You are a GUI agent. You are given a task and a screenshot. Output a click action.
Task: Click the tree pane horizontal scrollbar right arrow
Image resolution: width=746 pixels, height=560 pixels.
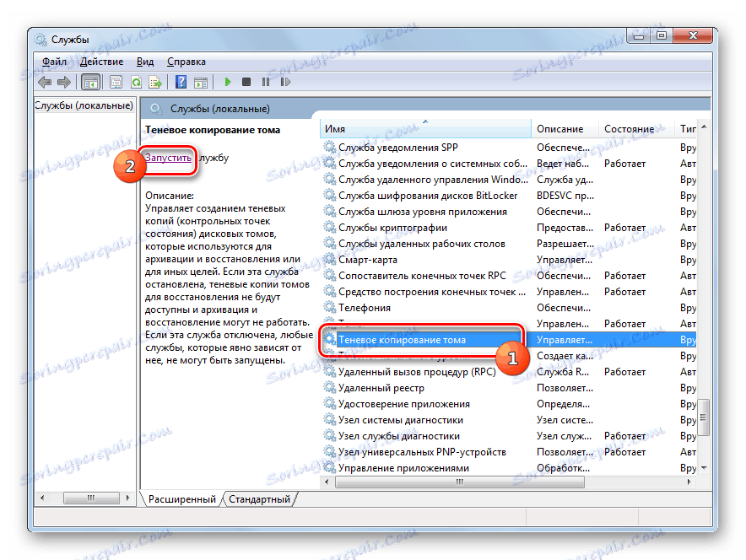point(127,498)
